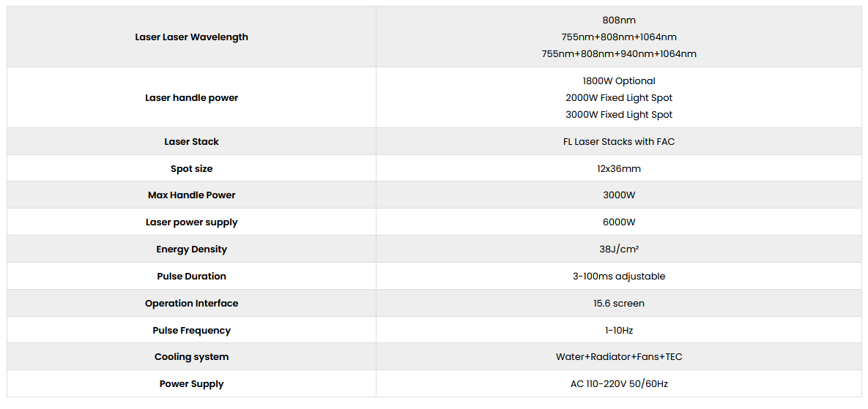
Task: Click the 3-100ms adjustable pulse duration value
Action: point(619,277)
